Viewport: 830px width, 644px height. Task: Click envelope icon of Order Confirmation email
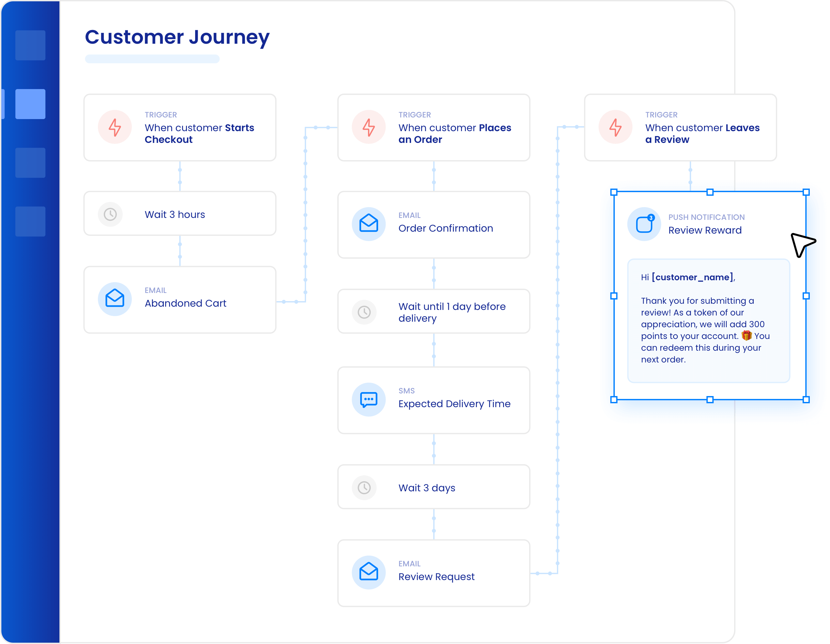click(x=369, y=224)
